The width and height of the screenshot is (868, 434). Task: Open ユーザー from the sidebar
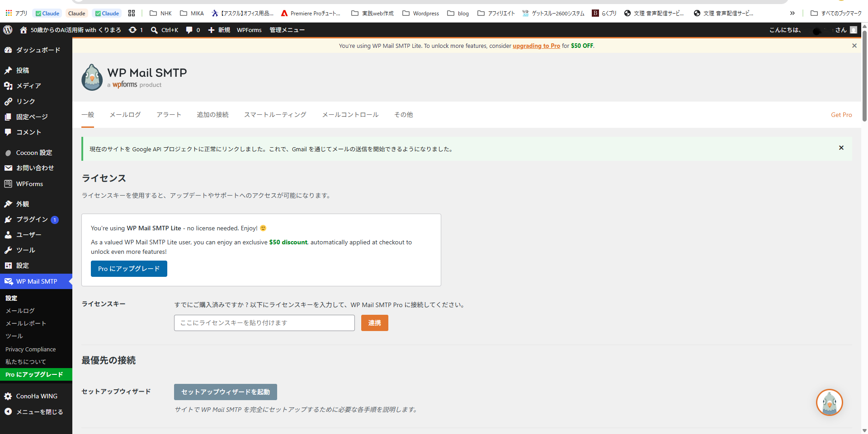point(36,235)
